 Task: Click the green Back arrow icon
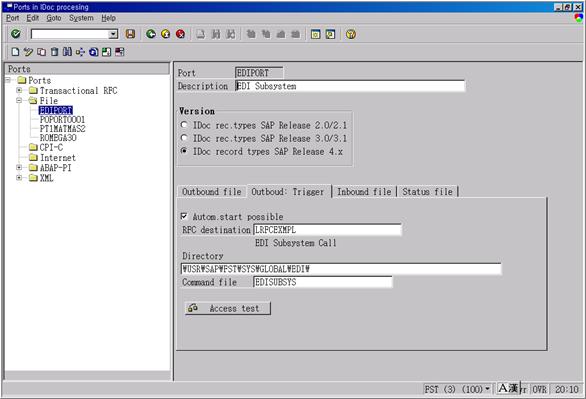pyautogui.click(x=151, y=34)
